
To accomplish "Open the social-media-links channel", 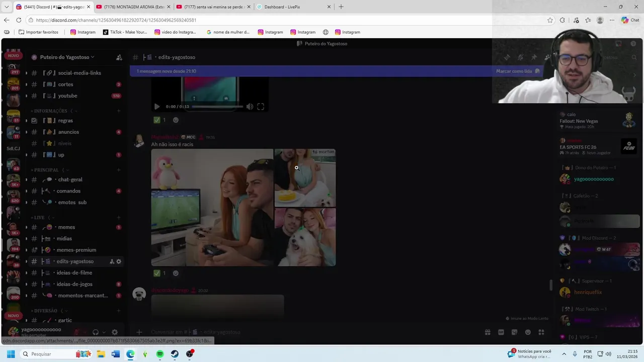I will pyautogui.click(x=75, y=73).
